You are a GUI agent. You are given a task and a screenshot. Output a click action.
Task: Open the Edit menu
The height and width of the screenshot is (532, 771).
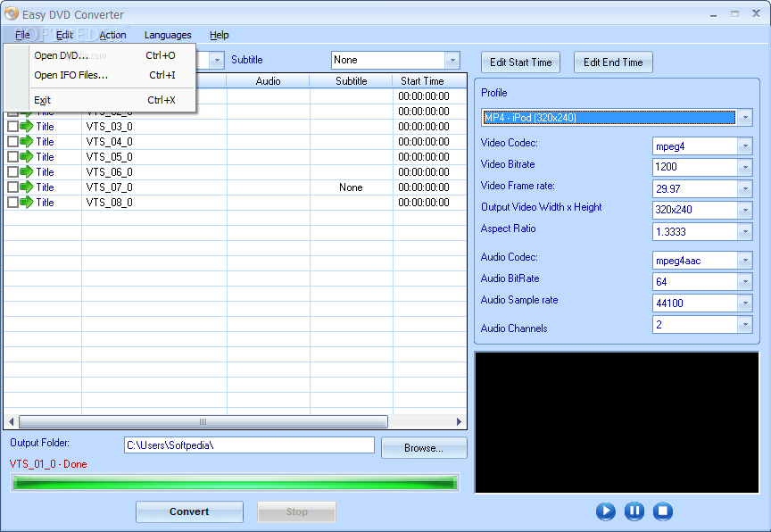coord(64,35)
